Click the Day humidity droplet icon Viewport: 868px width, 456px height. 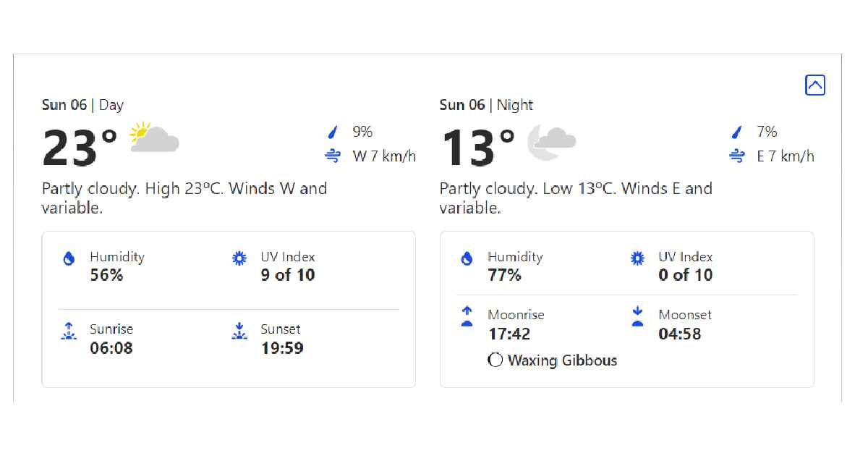[69, 258]
